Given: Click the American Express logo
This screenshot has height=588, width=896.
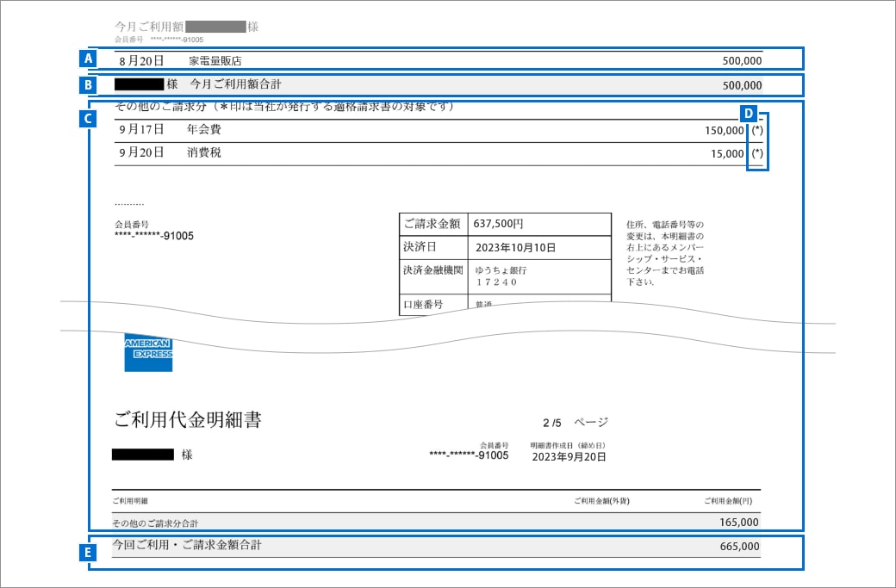Looking at the screenshot, I should point(148,352).
